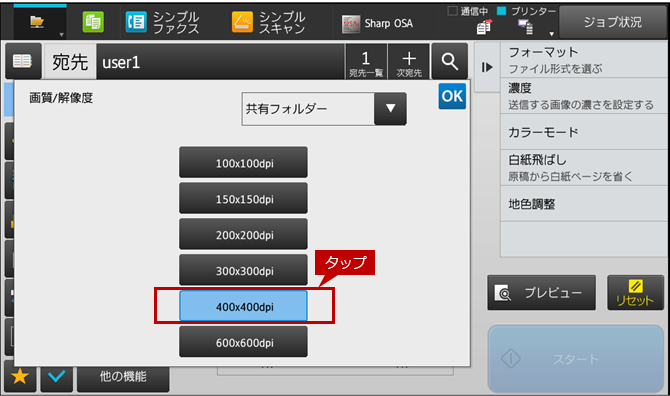670x396 pixels.
Task: Choose 600x600dpi resolution
Action: click(x=243, y=342)
